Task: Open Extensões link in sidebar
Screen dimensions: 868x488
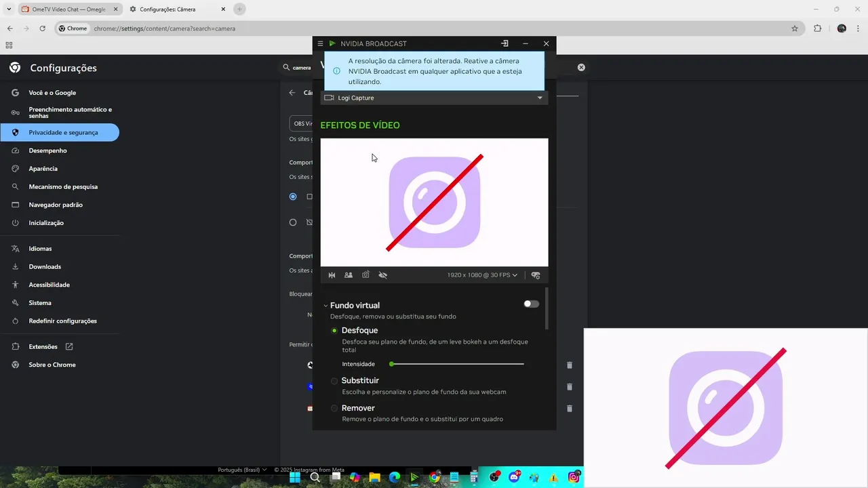Action: click(60, 347)
